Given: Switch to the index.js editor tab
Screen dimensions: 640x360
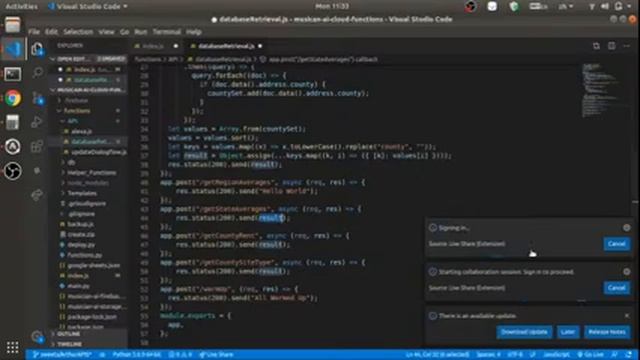Looking at the screenshot, I should [x=156, y=46].
